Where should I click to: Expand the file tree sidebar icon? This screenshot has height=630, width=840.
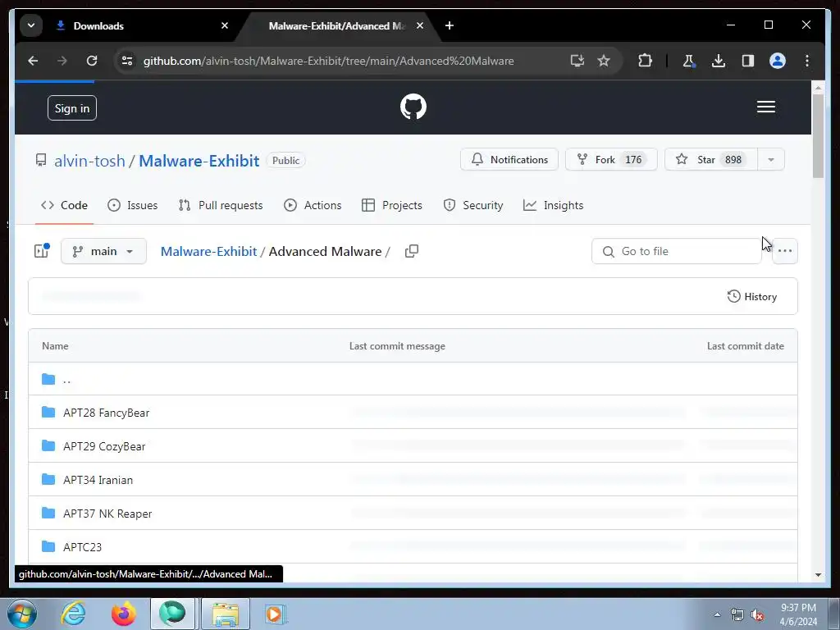(42, 251)
